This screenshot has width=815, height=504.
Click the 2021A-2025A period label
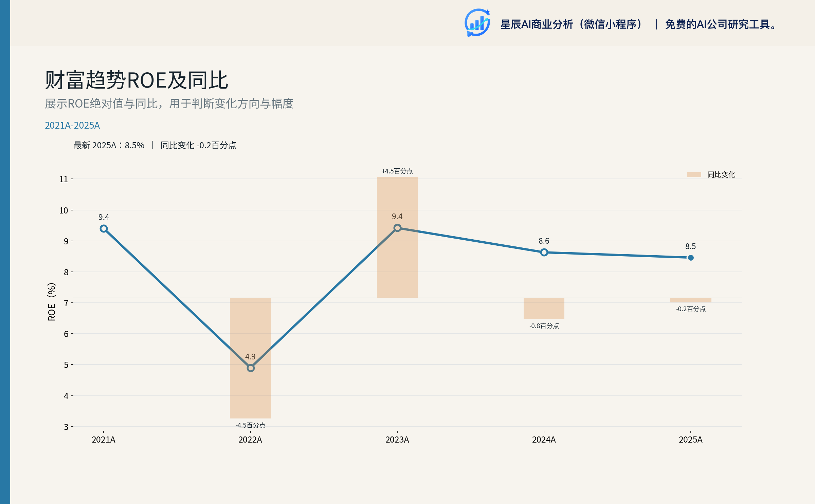click(72, 126)
